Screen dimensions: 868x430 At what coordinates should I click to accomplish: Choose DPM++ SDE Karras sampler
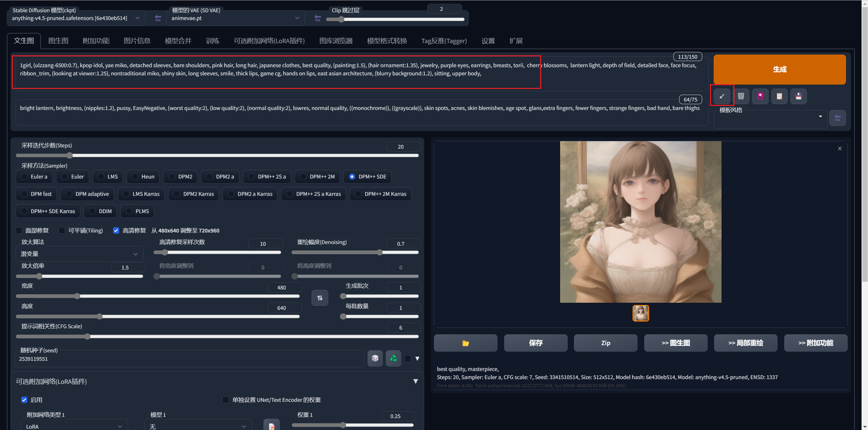coord(48,211)
